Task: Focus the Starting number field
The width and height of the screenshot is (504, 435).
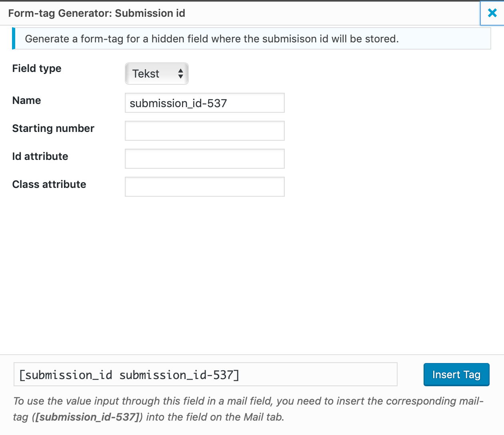Action: coord(205,131)
